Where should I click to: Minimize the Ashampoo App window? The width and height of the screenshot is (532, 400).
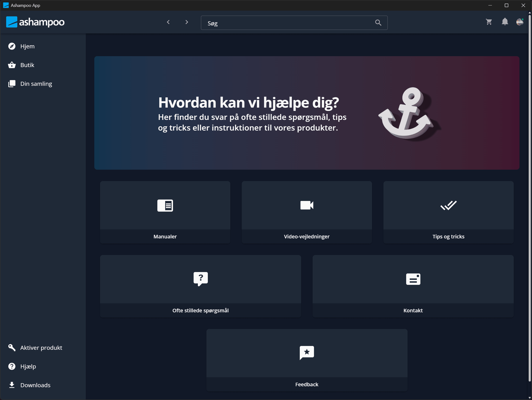(x=490, y=5)
